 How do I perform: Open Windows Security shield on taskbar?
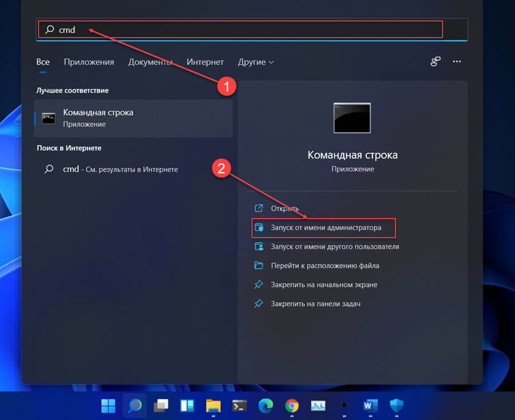click(x=397, y=406)
